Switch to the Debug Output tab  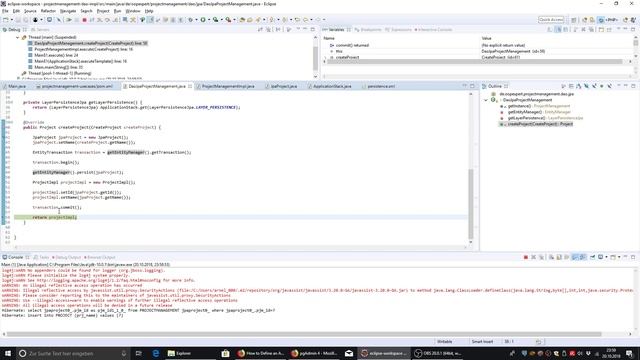66,257
